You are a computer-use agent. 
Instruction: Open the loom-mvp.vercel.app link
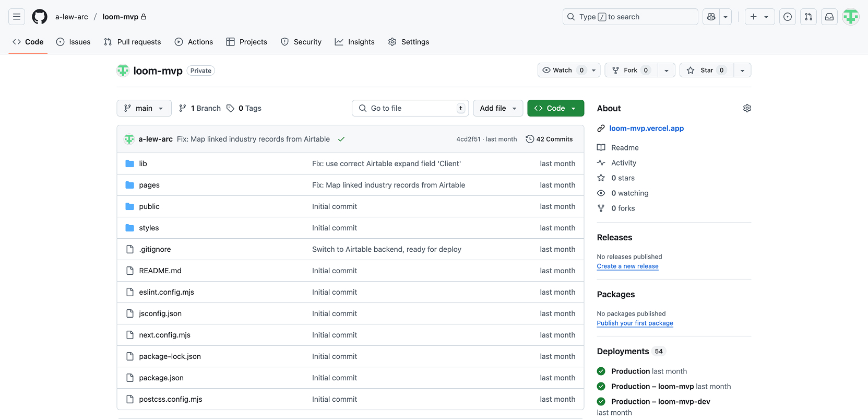tap(646, 128)
